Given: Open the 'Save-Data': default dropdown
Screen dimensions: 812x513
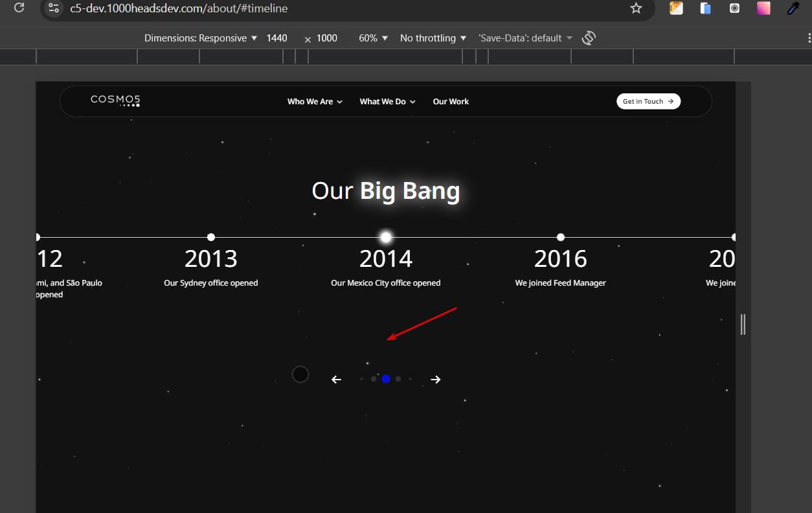Looking at the screenshot, I should point(526,38).
